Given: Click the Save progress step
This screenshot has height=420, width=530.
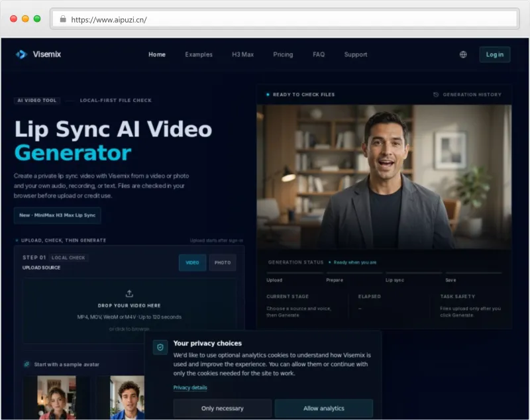Looking at the screenshot, I should pyautogui.click(x=450, y=280).
